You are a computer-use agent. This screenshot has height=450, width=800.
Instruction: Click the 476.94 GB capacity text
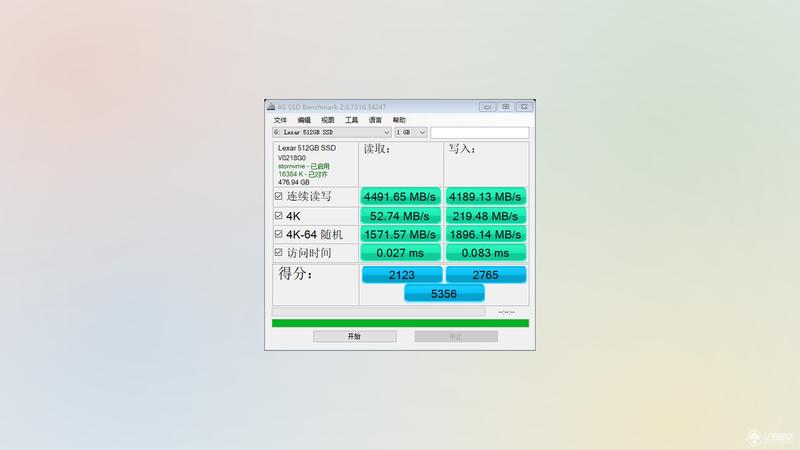[293, 182]
